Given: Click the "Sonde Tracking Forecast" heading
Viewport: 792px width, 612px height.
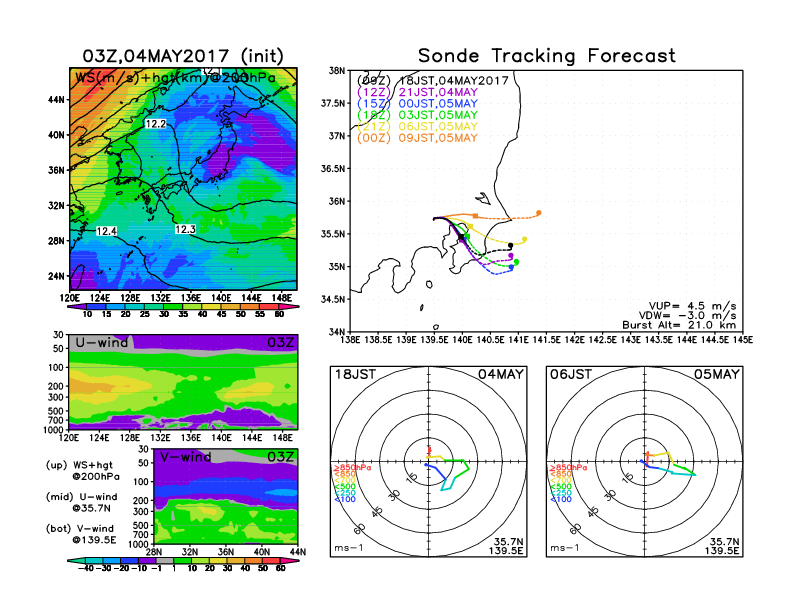Looking at the screenshot, I should (x=547, y=56).
